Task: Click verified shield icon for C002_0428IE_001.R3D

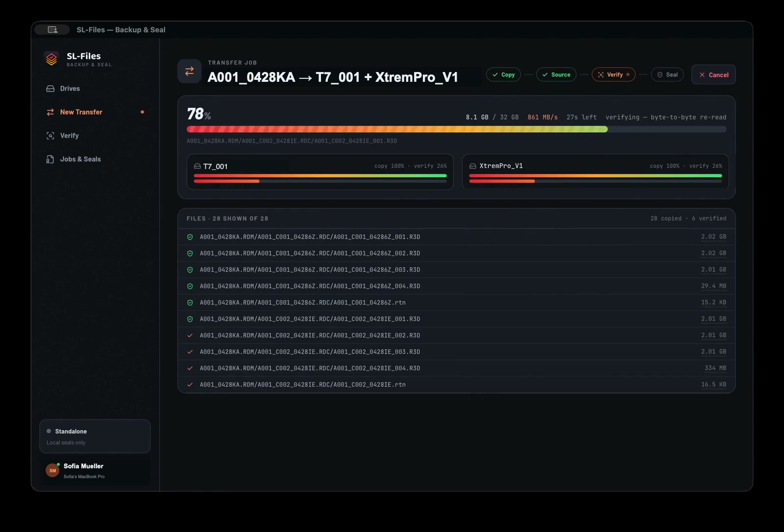Action: [x=190, y=319]
